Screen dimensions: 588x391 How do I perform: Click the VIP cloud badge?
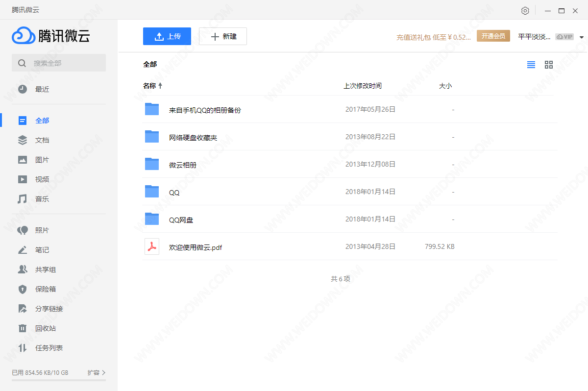[564, 37]
